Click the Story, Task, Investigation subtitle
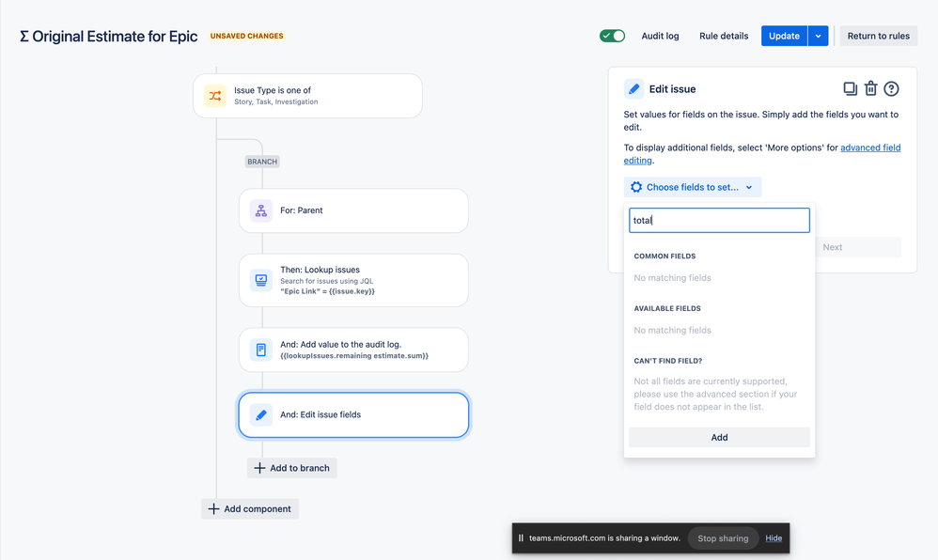 pyautogui.click(x=275, y=101)
